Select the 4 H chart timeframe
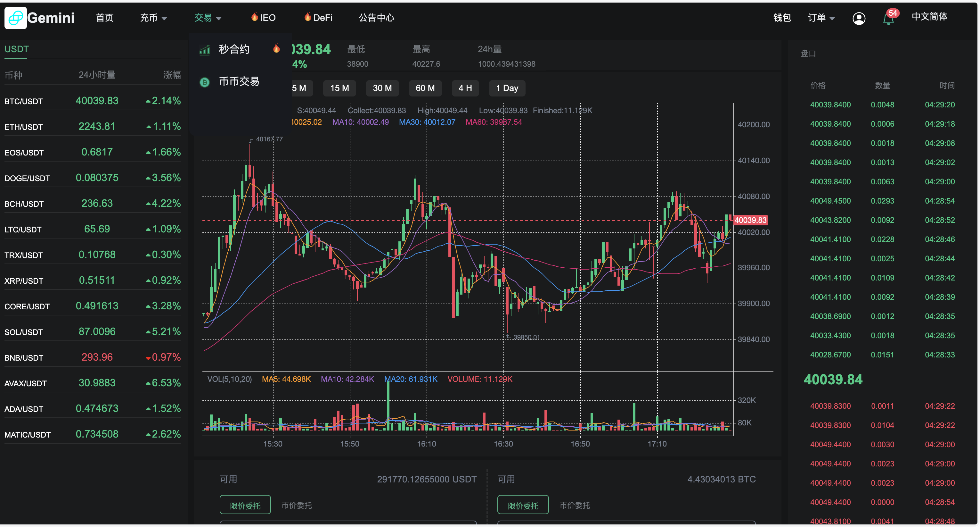The width and height of the screenshot is (980, 527). (465, 88)
